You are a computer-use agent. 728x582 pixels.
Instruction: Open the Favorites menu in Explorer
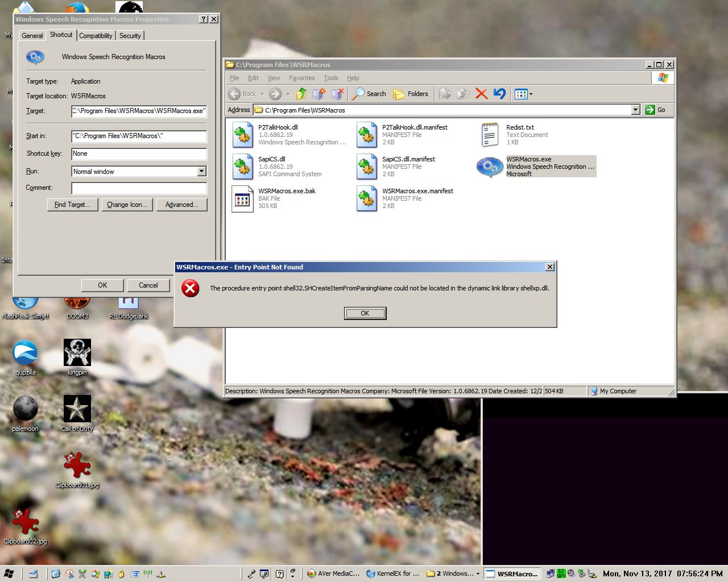tap(301, 78)
